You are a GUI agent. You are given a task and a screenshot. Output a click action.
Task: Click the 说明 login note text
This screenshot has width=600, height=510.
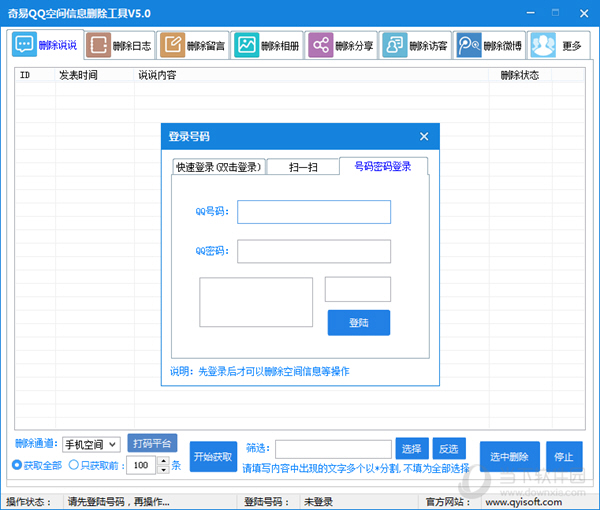click(x=259, y=371)
